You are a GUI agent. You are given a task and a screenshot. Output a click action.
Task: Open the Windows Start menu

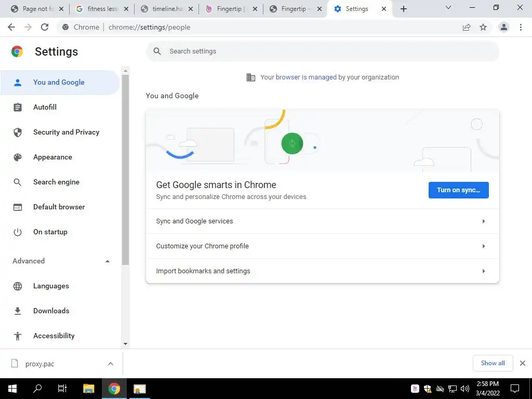point(12,389)
